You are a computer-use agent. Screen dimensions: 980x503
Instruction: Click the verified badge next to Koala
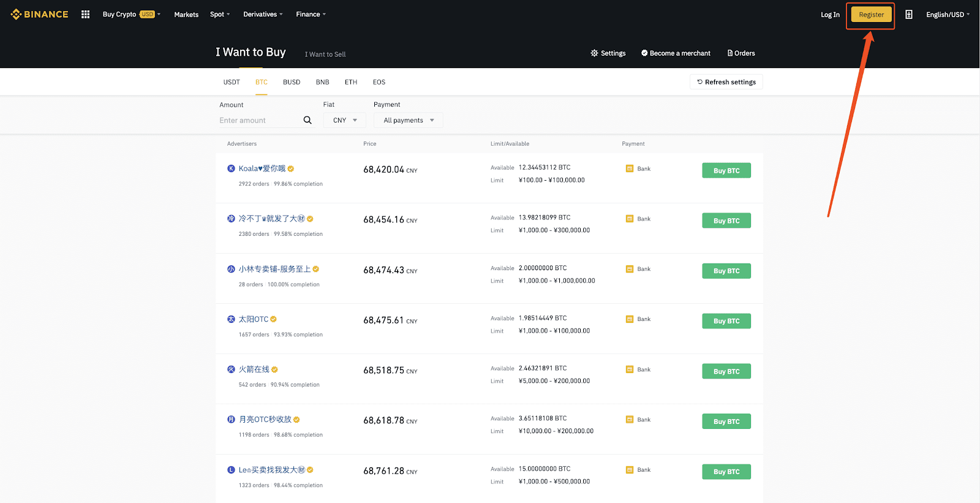point(291,168)
